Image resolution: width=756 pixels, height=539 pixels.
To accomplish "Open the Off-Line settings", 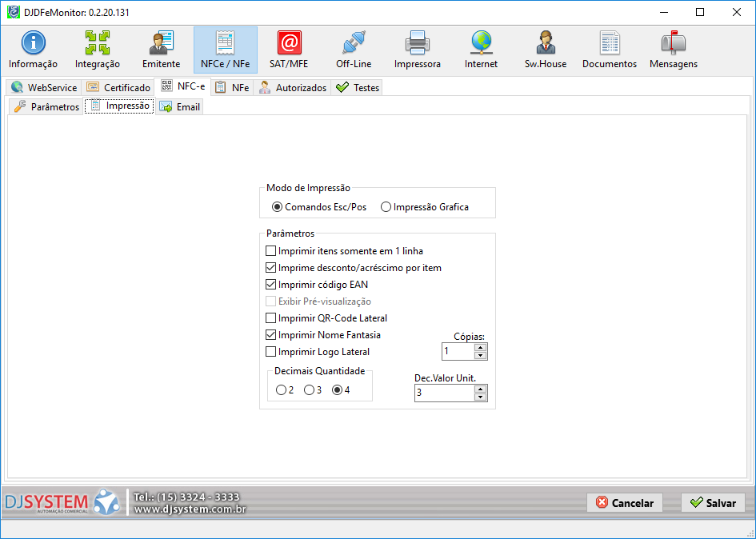I will click(x=354, y=50).
